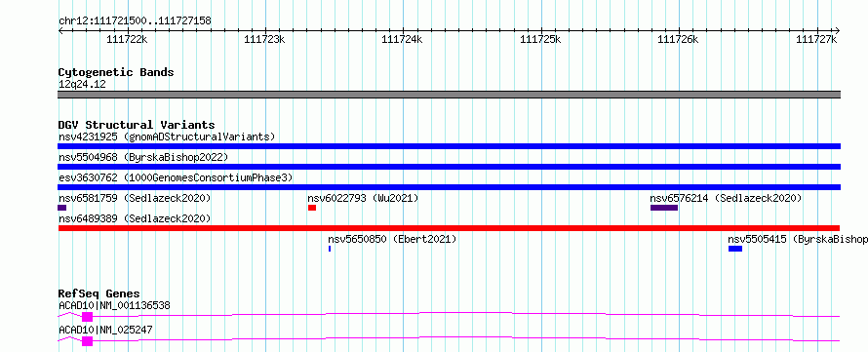Screen dimensions: 868x352
Task: Click the right arrowhead of the ruler
Action: click(x=838, y=31)
